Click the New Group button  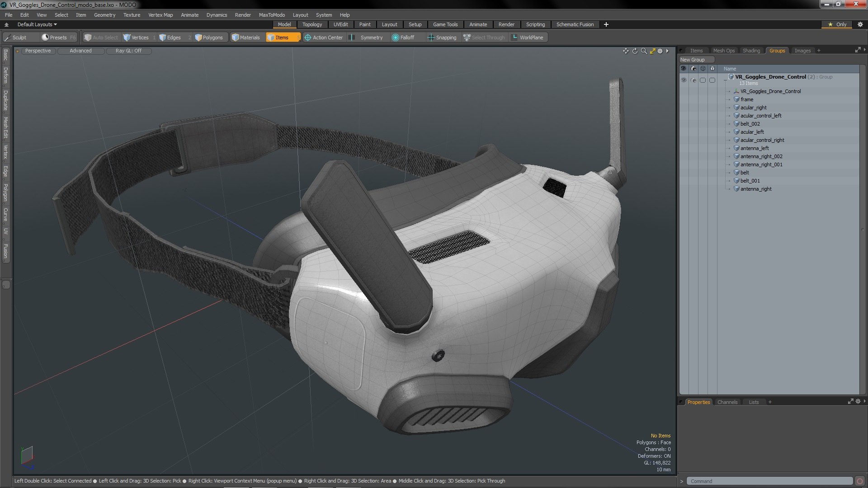point(694,59)
